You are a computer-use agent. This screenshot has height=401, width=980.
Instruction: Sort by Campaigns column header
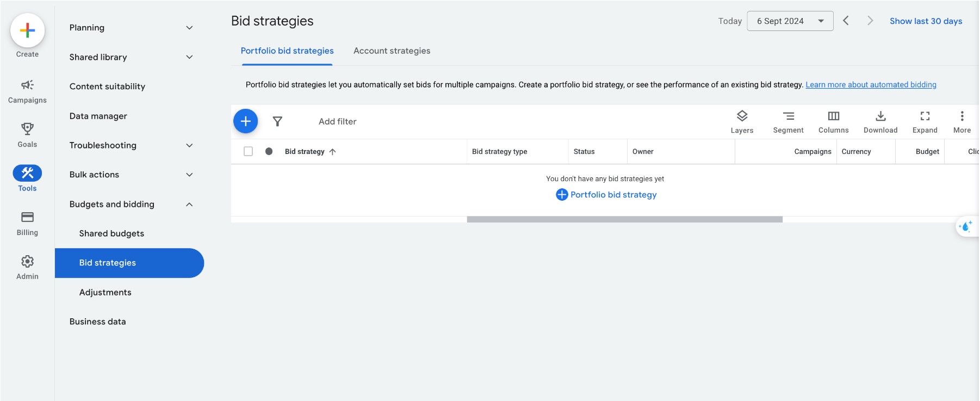[x=812, y=151]
